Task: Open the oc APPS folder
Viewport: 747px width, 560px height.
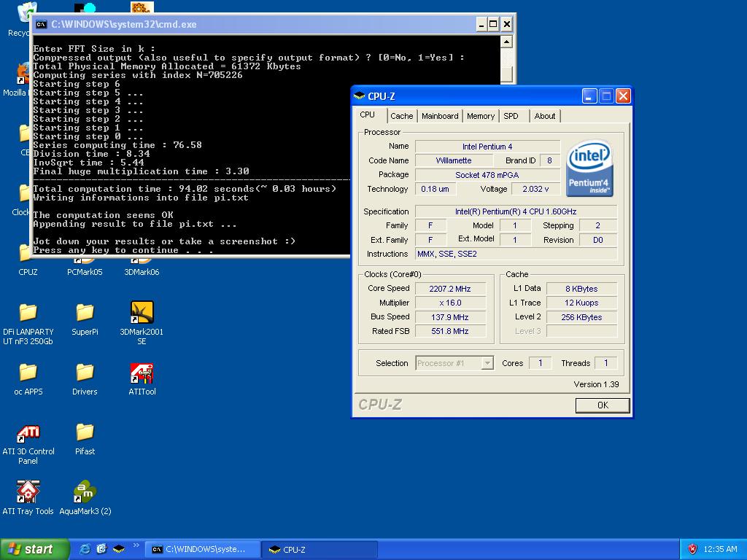Action: click(x=28, y=379)
